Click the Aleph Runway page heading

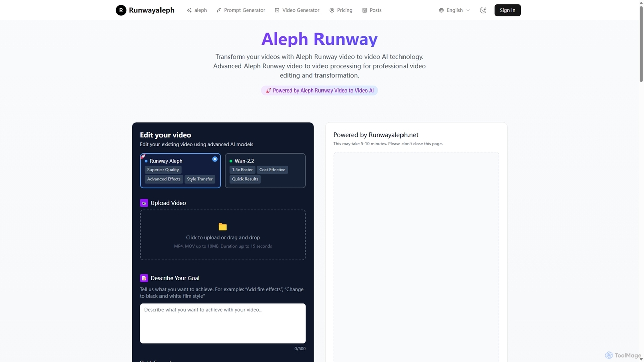319,39
